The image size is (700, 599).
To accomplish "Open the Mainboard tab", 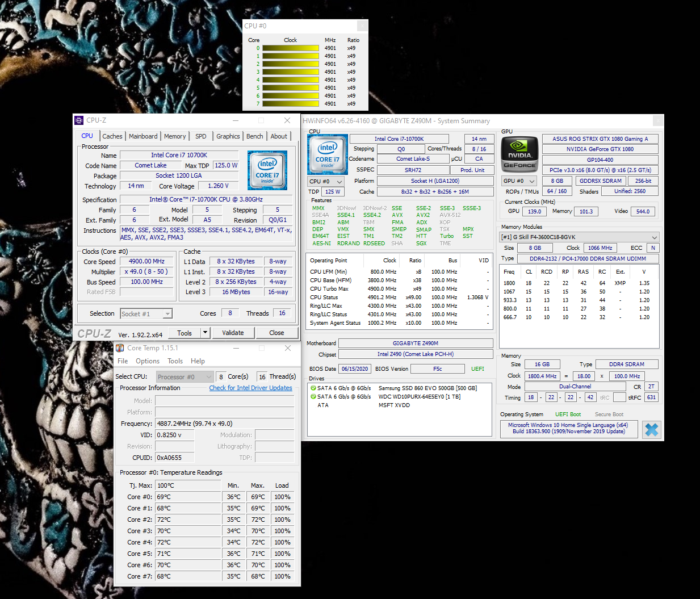I will (143, 136).
